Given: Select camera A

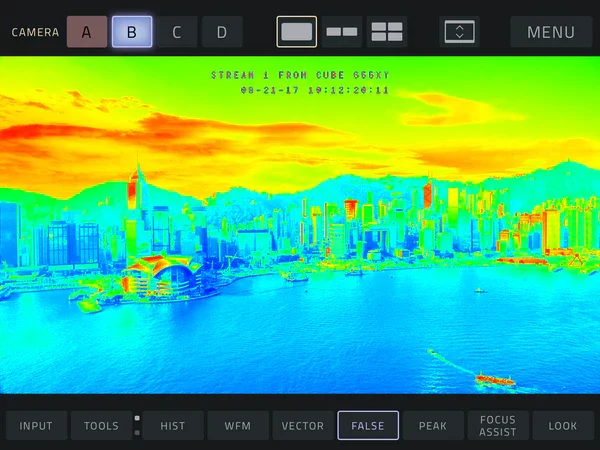Looking at the screenshot, I should (x=87, y=32).
